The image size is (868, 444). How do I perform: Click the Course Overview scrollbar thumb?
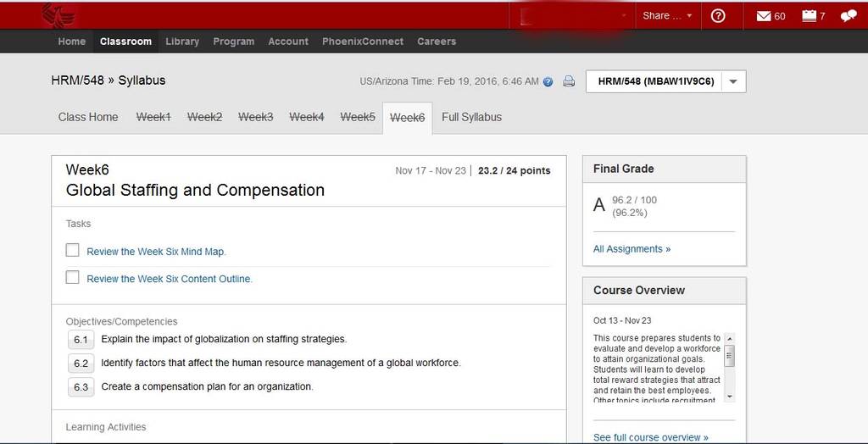(x=729, y=355)
